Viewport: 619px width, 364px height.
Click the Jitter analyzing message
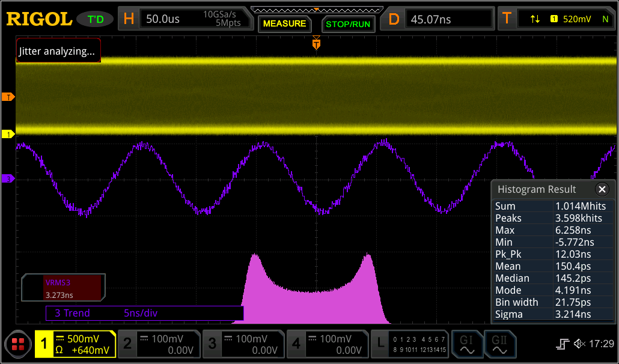point(58,51)
